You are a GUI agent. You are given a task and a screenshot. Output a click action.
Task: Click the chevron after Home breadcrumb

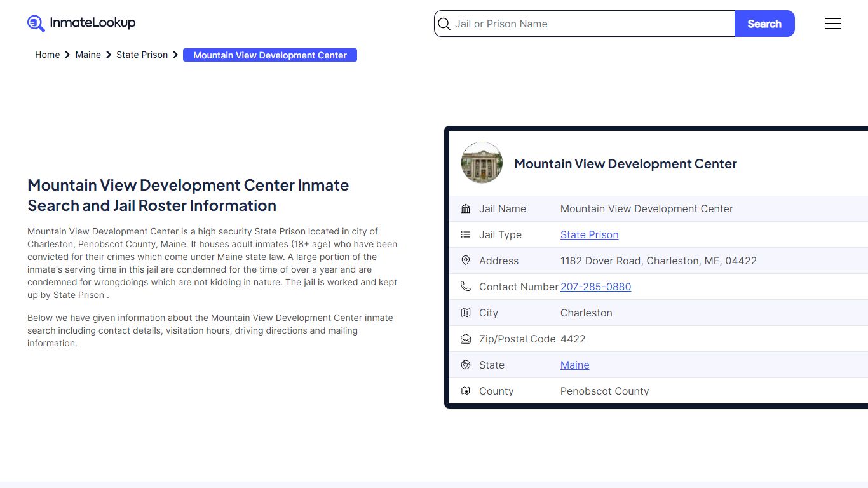pyautogui.click(x=67, y=55)
